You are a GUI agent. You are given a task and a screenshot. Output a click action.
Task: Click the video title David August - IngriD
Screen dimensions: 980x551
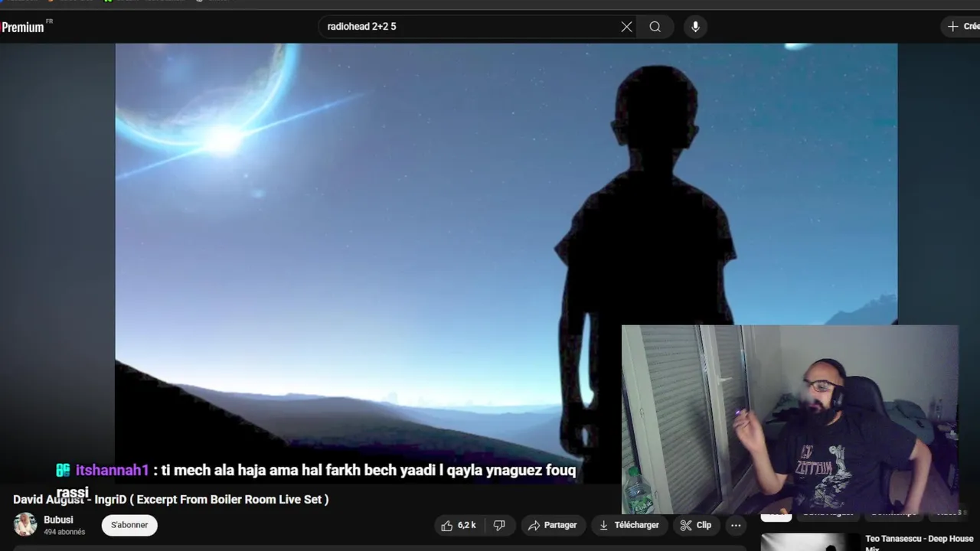click(171, 499)
